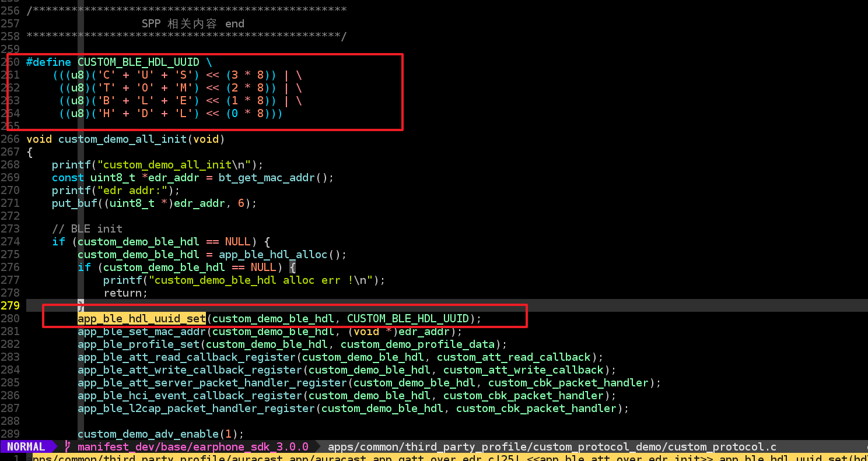Click the highlighted app_ble_hdl_uuid_set call
Image resolution: width=868 pixels, height=461 pixels.
142,318
